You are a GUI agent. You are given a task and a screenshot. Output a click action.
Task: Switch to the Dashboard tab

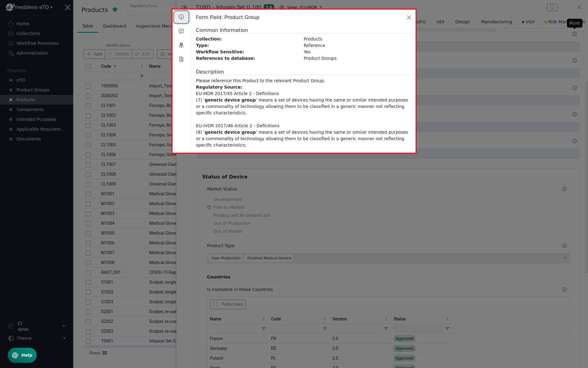point(114,26)
